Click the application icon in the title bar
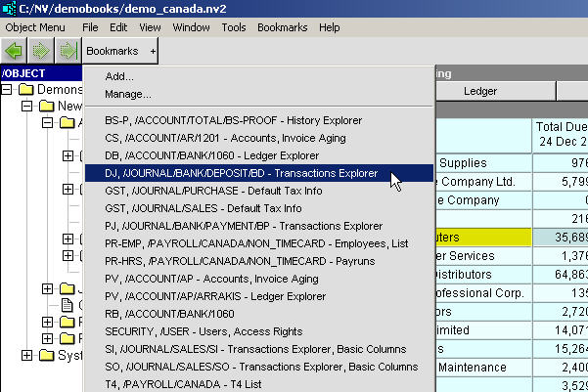Viewport: 588px width, 392px height. point(9,8)
